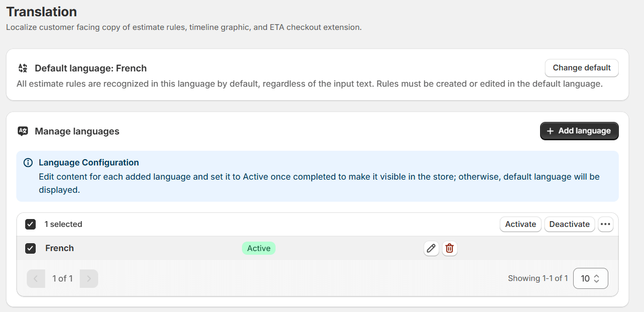Open the rows-per-page selector showing 10
The height and width of the screenshot is (312, 644).
(x=590, y=278)
